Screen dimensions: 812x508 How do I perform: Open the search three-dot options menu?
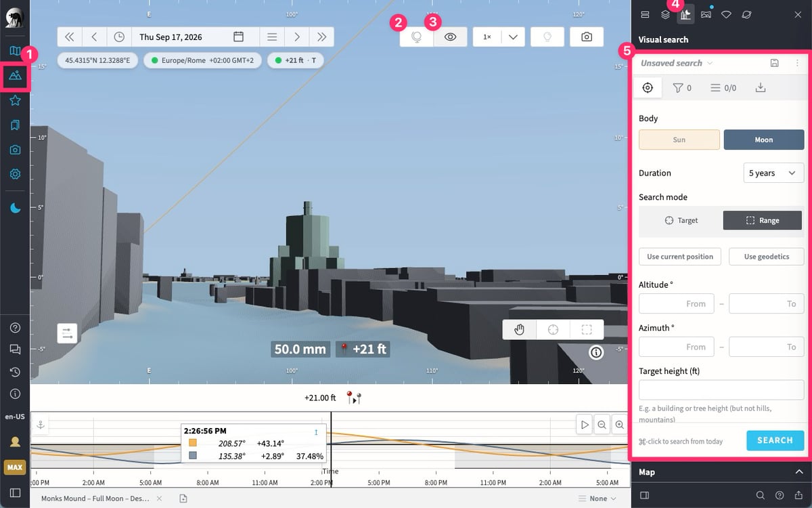[796, 63]
